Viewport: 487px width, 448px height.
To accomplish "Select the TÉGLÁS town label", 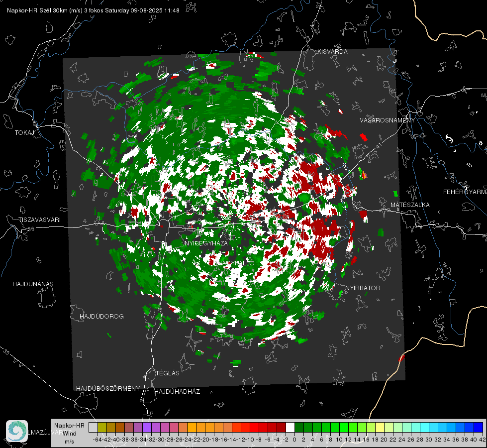I will click(x=168, y=373).
